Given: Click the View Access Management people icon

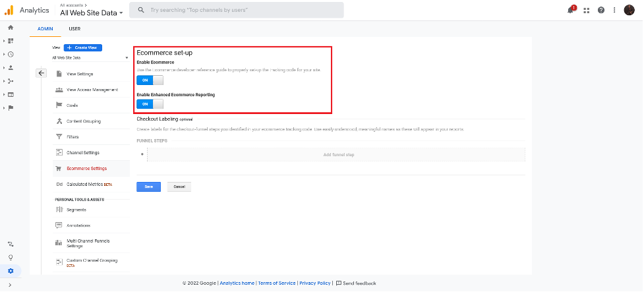Looking at the screenshot, I should [59, 90].
